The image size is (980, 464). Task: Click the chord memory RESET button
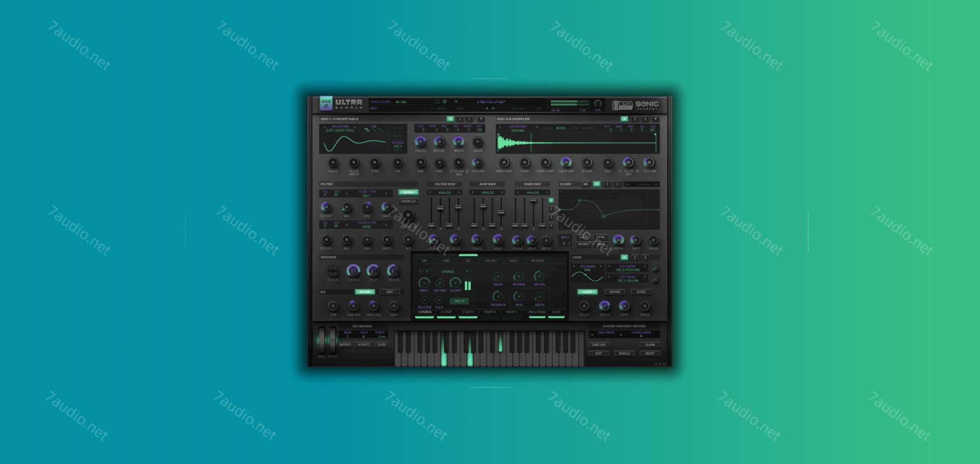(650, 354)
